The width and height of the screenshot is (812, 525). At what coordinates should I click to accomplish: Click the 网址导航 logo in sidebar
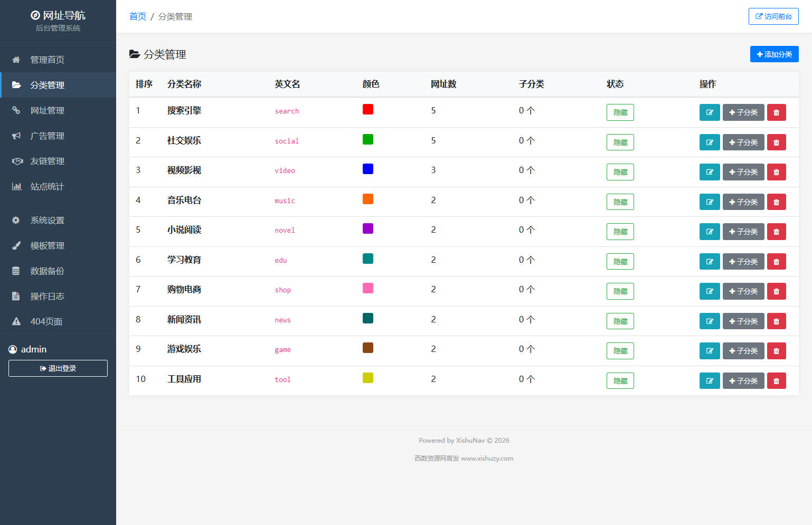58,15
